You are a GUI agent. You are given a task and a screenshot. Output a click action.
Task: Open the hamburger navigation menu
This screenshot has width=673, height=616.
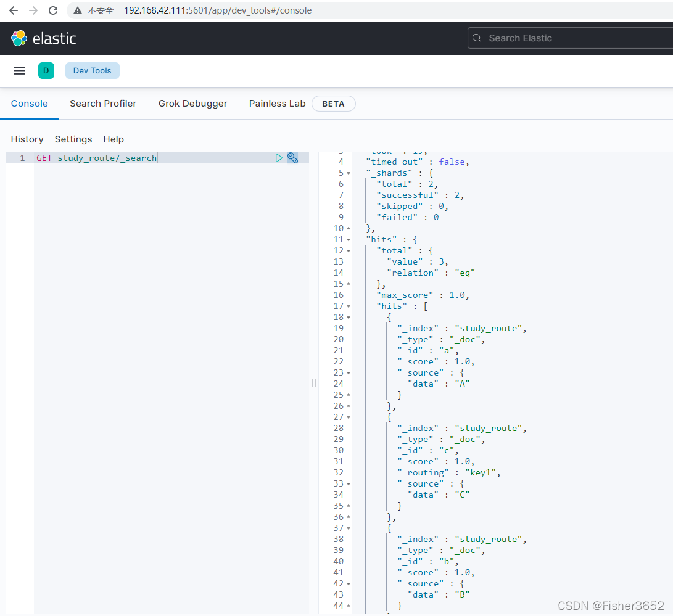(19, 71)
